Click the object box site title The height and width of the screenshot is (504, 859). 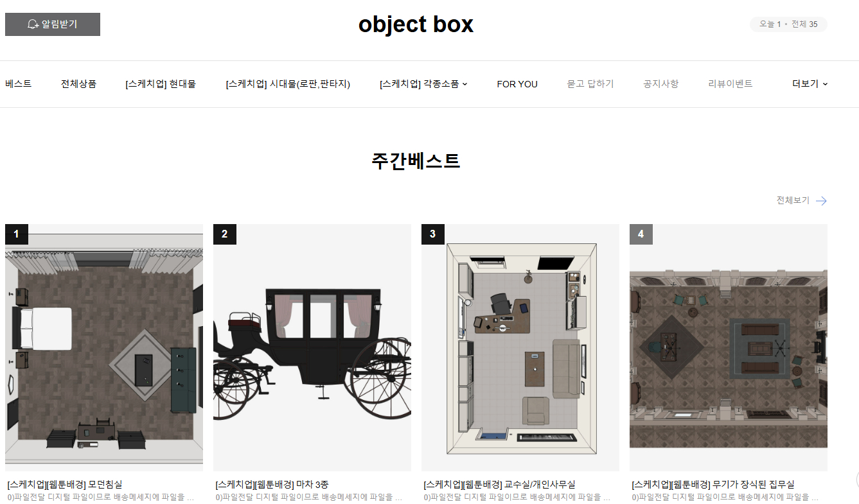coord(416,24)
